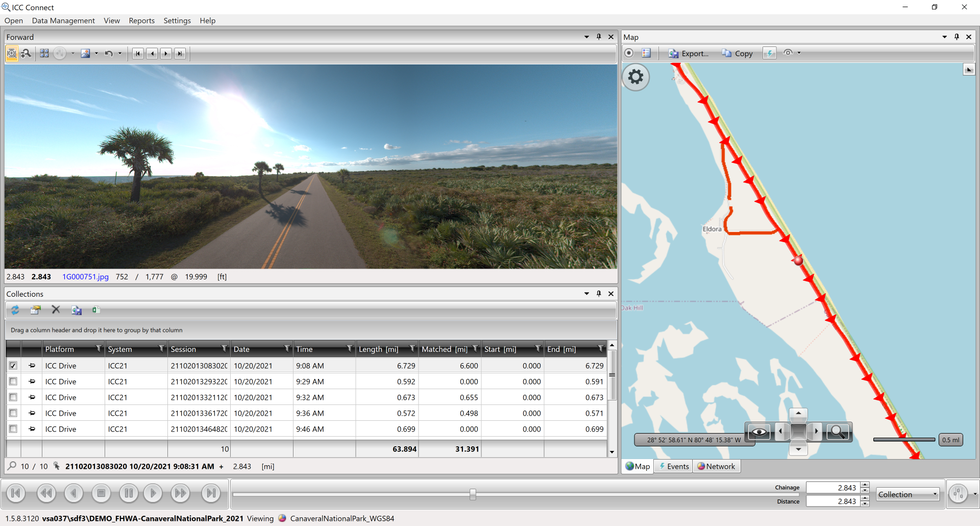Click the refresh collections icon
Image resolution: width=980 pixels, height=526 pixels.
coord(15,310)
